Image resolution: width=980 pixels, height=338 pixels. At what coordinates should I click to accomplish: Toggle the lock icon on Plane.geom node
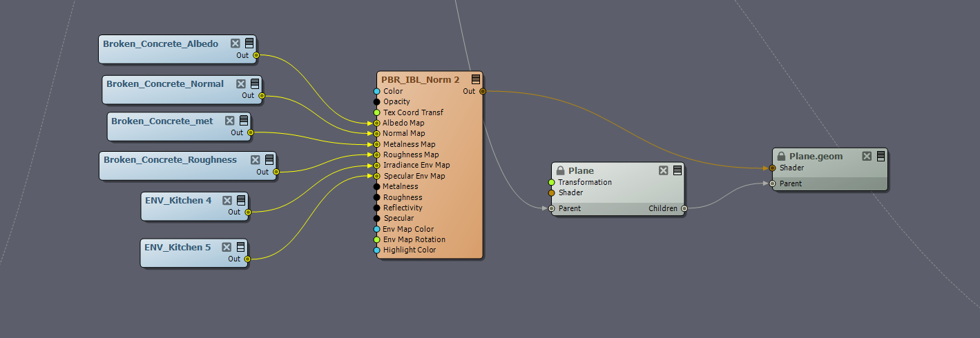coord(782,156)
